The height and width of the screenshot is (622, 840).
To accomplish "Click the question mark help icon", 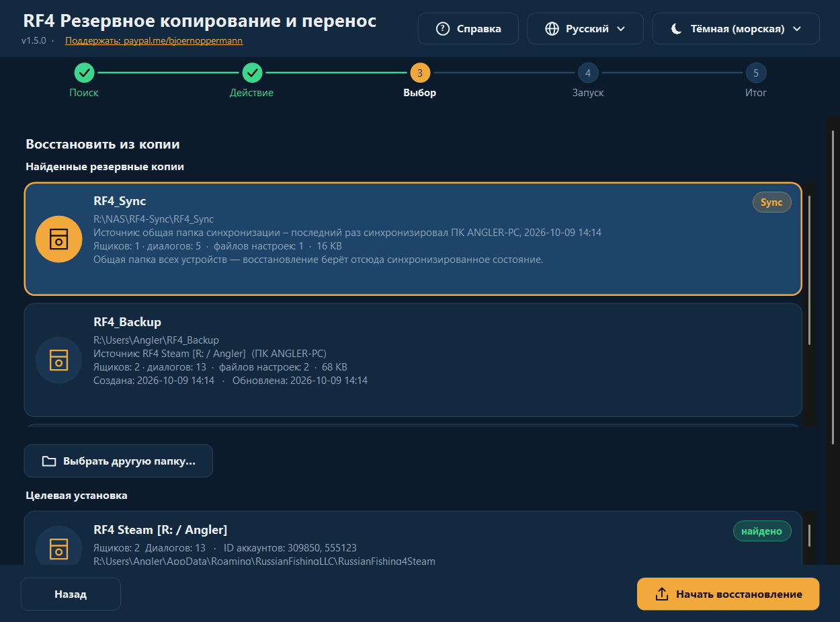I will [442, 29].
